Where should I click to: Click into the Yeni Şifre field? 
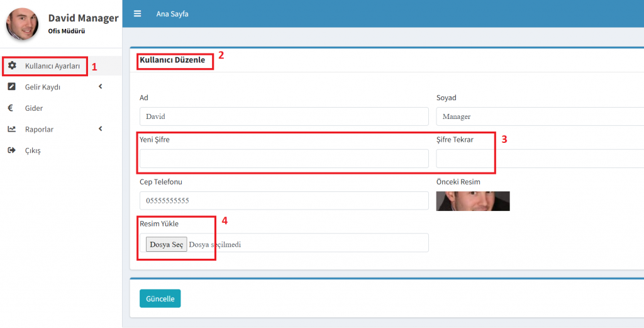284,159
